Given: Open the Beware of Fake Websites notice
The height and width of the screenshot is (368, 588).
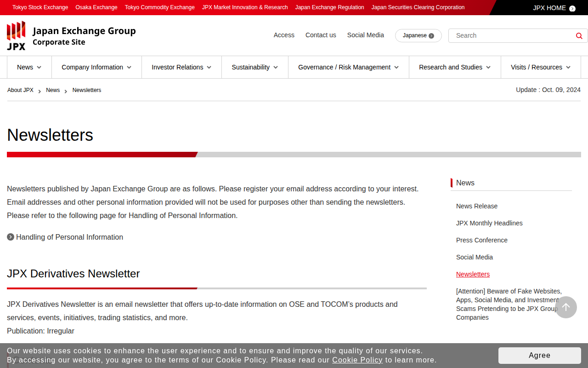Looking at the screenshot, I should tap(509, 304).
